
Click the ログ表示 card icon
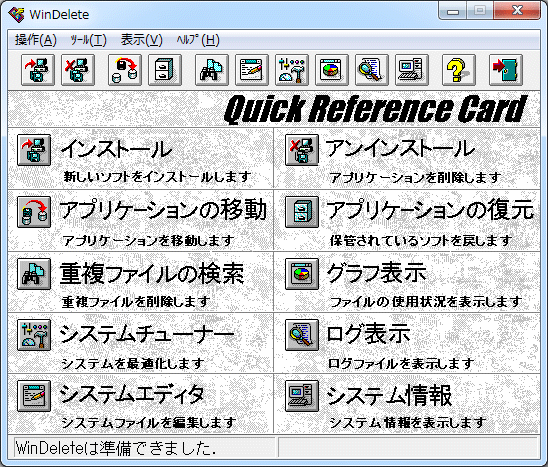click(302, 335)
